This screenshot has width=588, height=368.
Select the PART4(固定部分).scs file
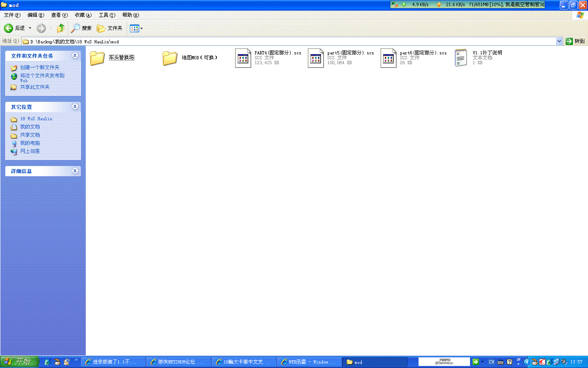coord(268,58)
